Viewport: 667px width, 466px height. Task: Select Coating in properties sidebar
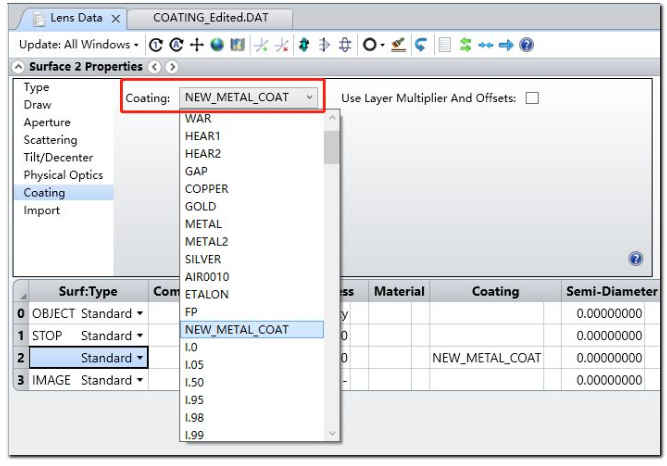64,193
